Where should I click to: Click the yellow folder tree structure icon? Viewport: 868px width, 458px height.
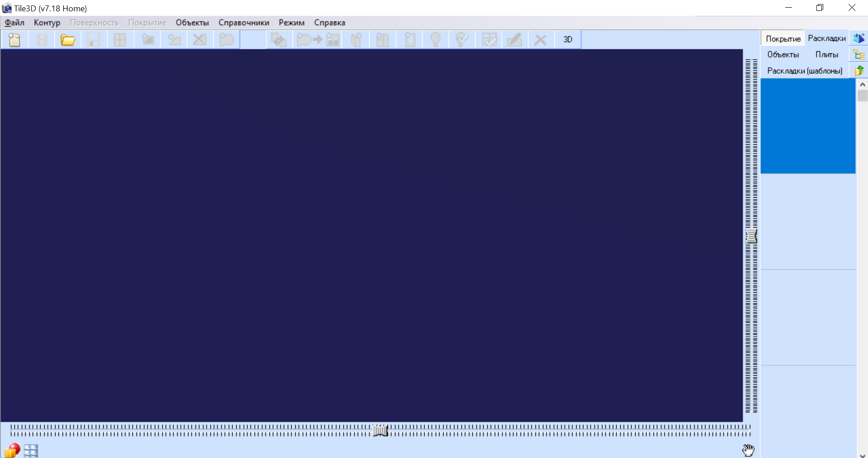pyautogui.click(x=859, y=55)
